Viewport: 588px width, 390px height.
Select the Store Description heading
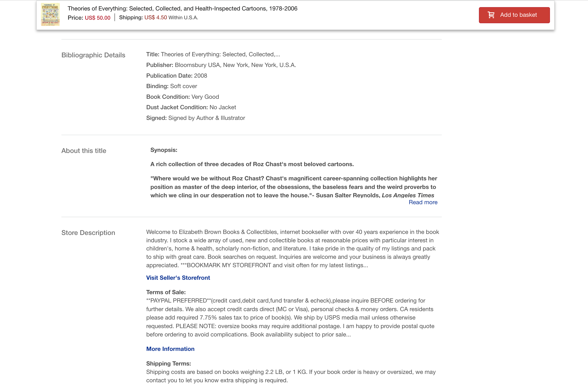click(88, 233)
